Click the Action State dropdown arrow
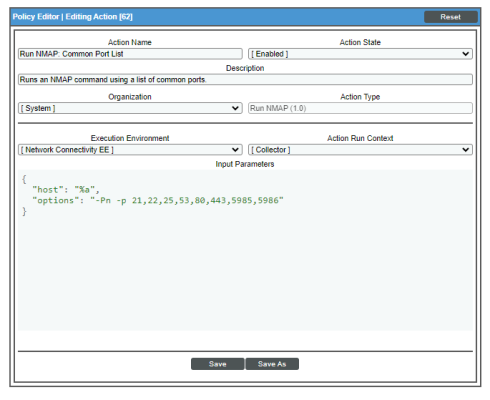Viewport: 490px width, 400px height. tap(466, 54)
